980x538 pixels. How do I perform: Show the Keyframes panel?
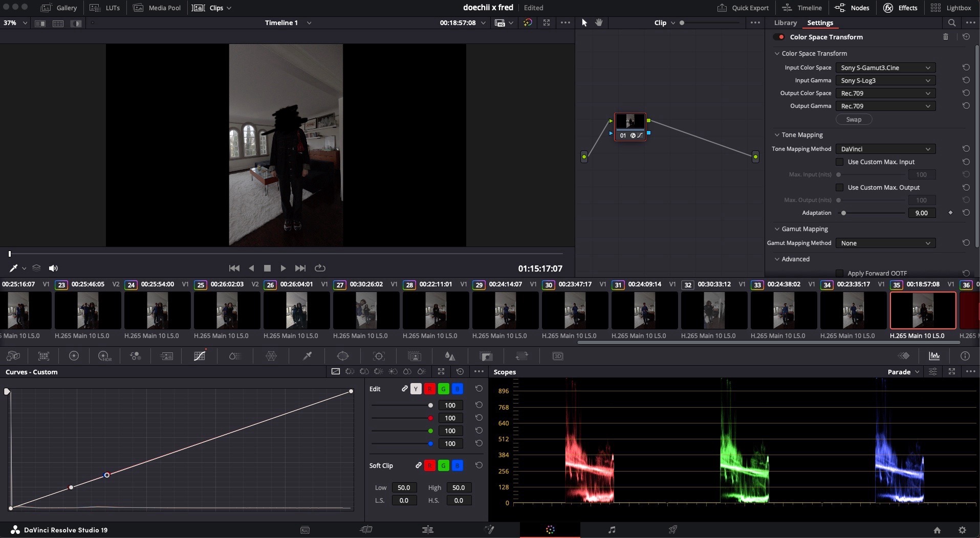coord(904,356)
